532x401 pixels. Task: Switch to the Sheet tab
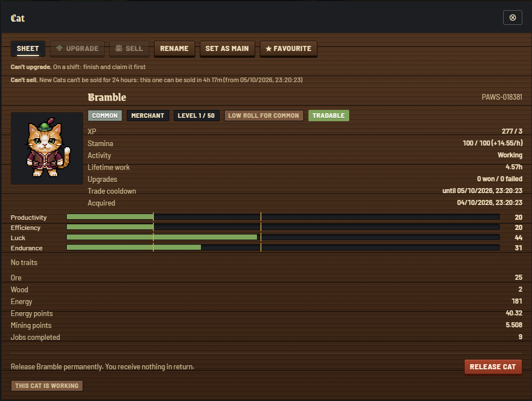28,49
